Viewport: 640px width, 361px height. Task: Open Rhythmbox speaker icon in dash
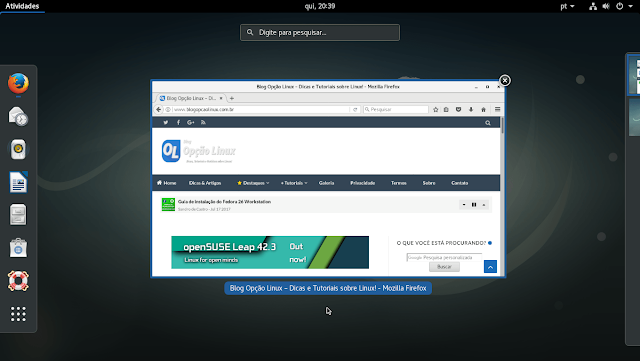(x=18, y=149)
